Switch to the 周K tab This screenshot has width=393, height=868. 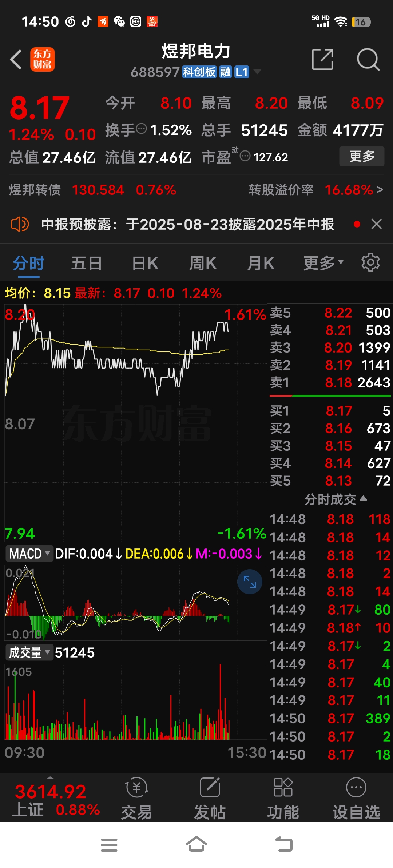[203, 263]
